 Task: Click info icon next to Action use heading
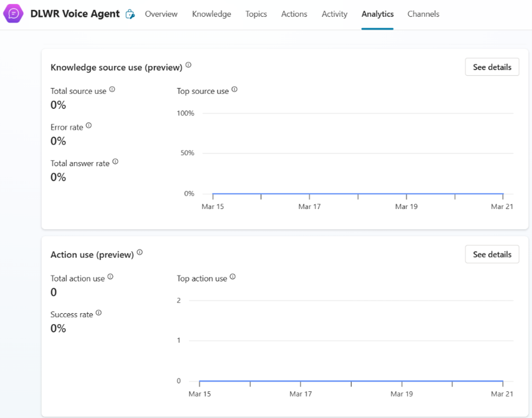click(140, 253)
